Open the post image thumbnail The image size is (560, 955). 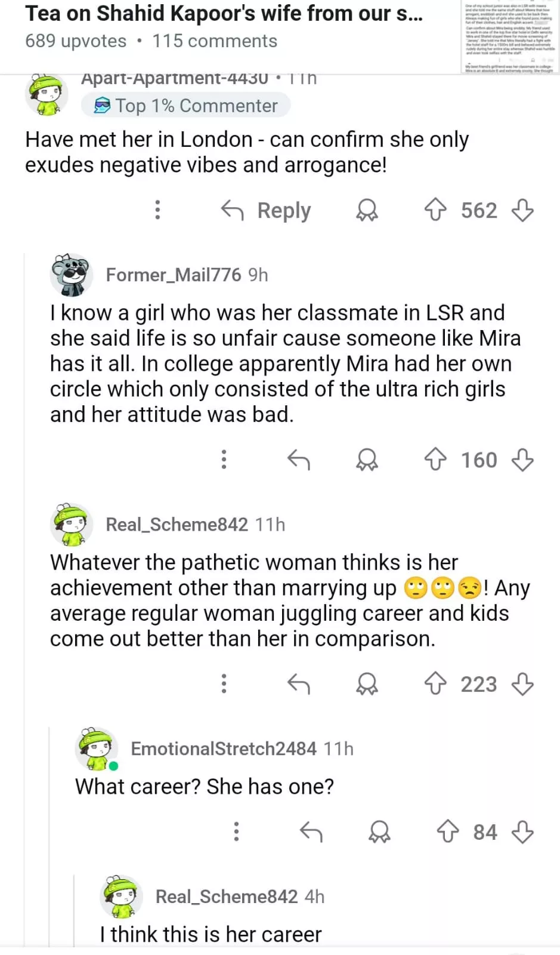510,37
